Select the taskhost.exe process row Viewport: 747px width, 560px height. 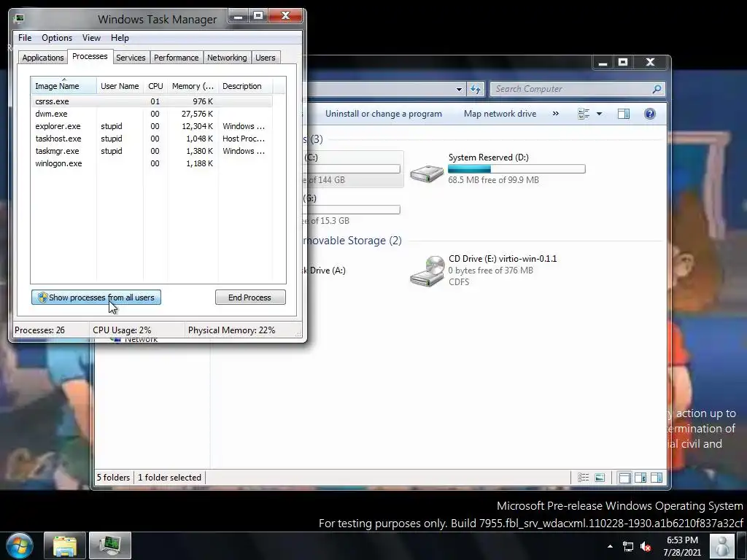[152, 138]
